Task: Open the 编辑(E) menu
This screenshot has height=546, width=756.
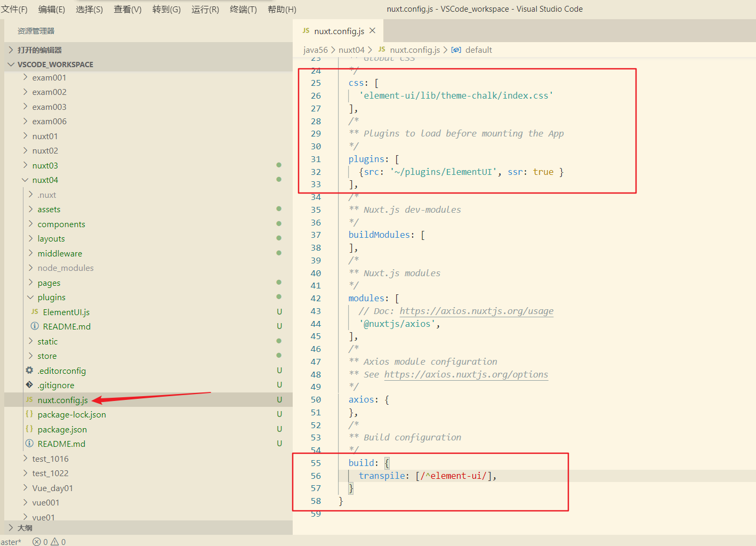Action: click(52, 9)
